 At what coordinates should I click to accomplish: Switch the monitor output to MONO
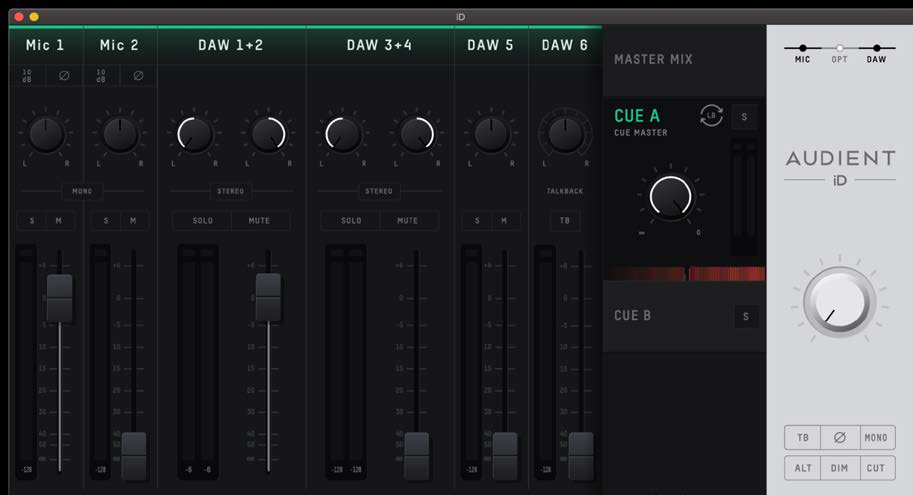point(876,437)
